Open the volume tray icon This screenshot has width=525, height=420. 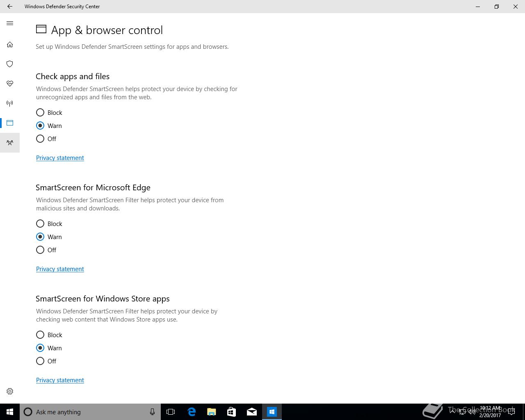tap(472, 412)
